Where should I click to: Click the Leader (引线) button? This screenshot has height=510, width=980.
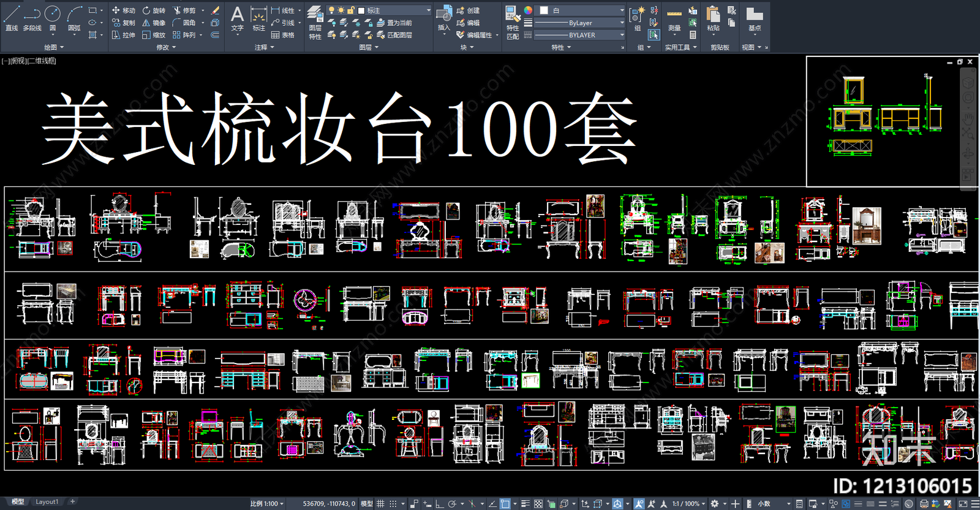[x=283, y=23]
